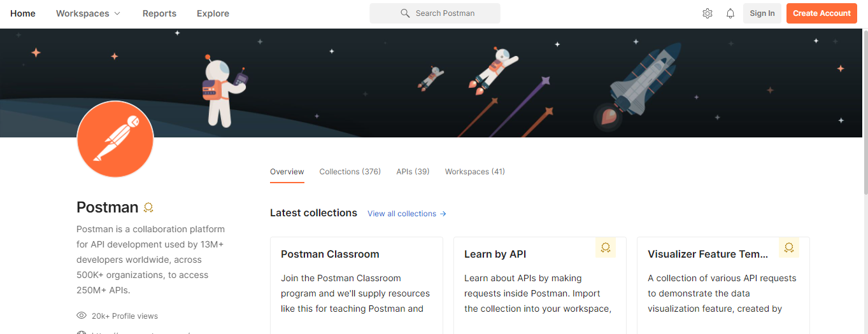Click the page's vertical scrollbar

[865, 115]
